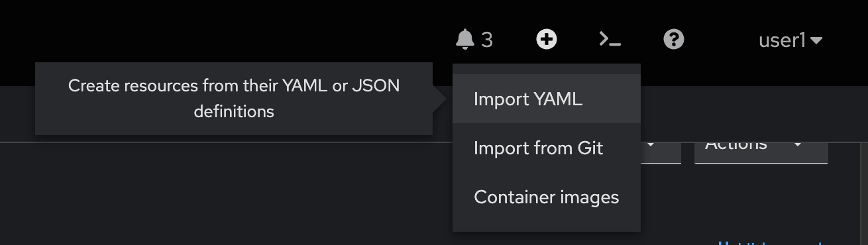Select the Container images entry
Image resolution: width=868 pixels, height=245 pixels.
[547, 197]
